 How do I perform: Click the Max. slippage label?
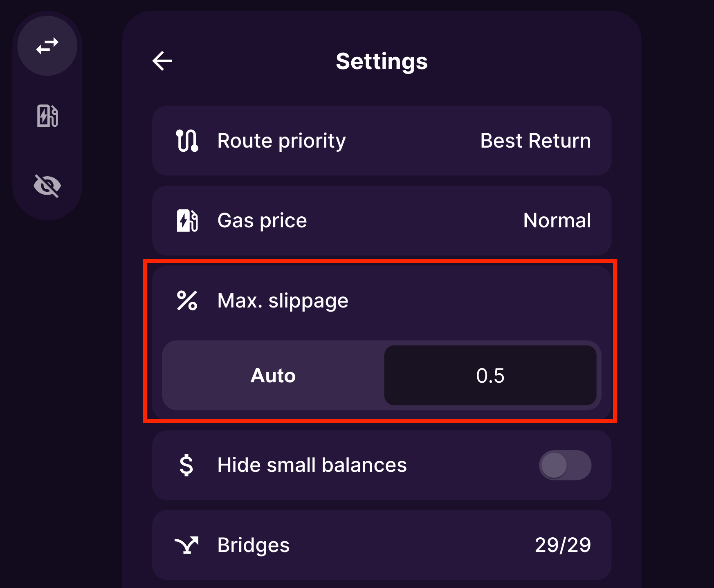[x=283, y=301]
